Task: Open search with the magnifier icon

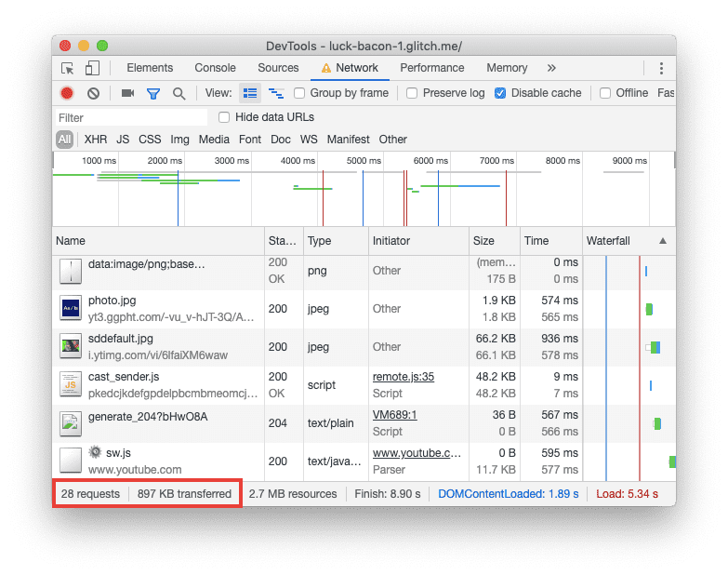Action: (179, 93)
